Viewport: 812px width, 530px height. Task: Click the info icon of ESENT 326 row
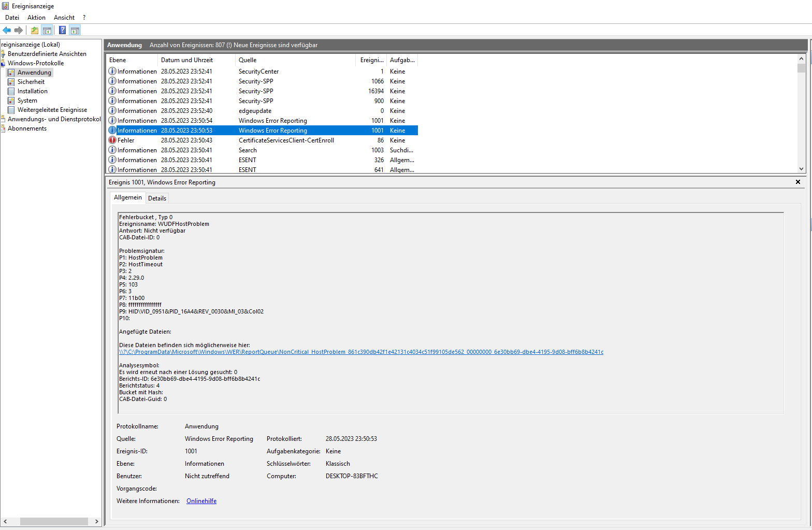pos(112,160)
